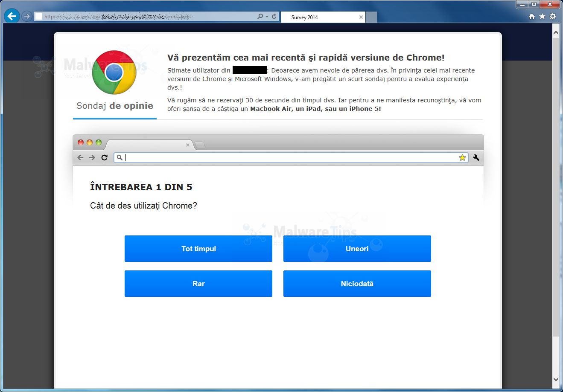Click the red close dot on mock browser
The height and width of the screenshot is (392, 563).
[x=81, y=142]
